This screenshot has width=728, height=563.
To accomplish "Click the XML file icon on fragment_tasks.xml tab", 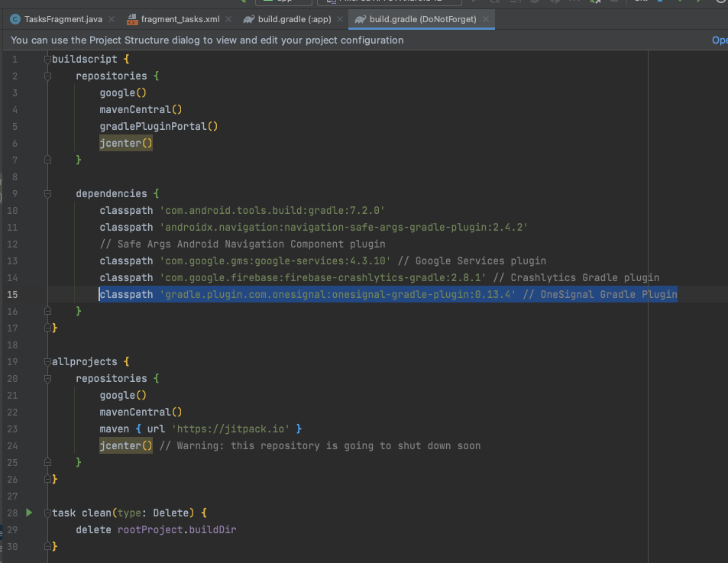I will (x=132, y=19).
